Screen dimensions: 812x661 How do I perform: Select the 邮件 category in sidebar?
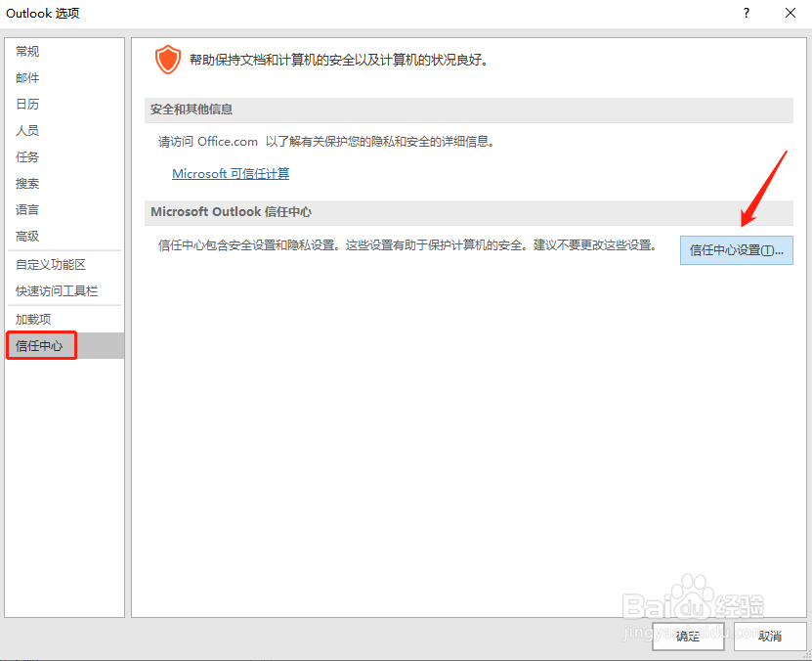click(64, 77)
